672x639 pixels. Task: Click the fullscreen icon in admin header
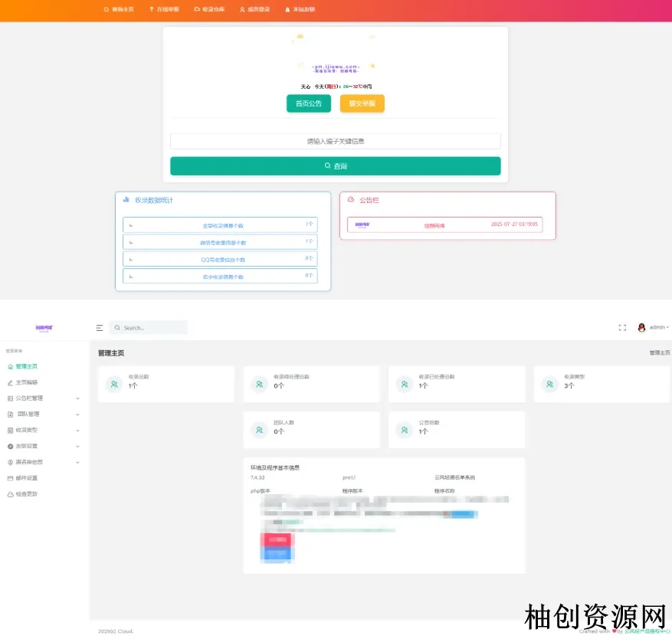pyautogui.click(x=622, y=328)
